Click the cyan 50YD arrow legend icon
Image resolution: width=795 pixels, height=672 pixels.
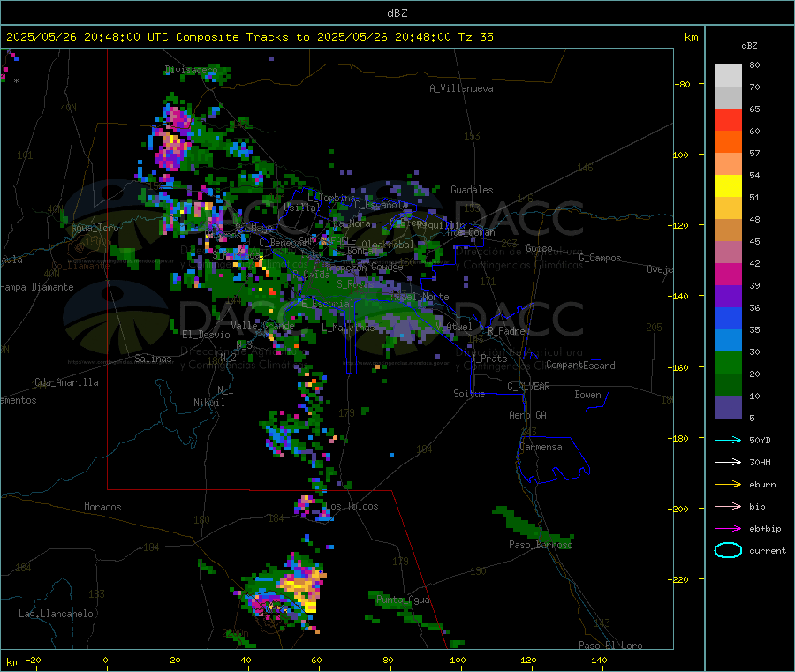[728, 440]
